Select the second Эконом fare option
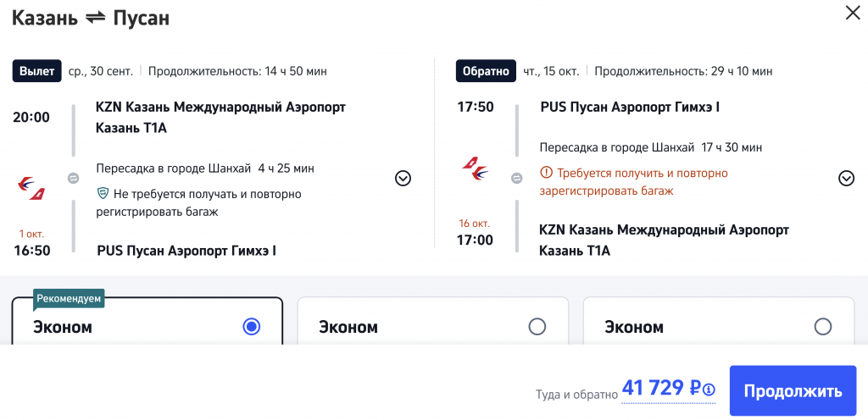The height and width of the screenshot is (420, 868). click(x=537, y=327)
